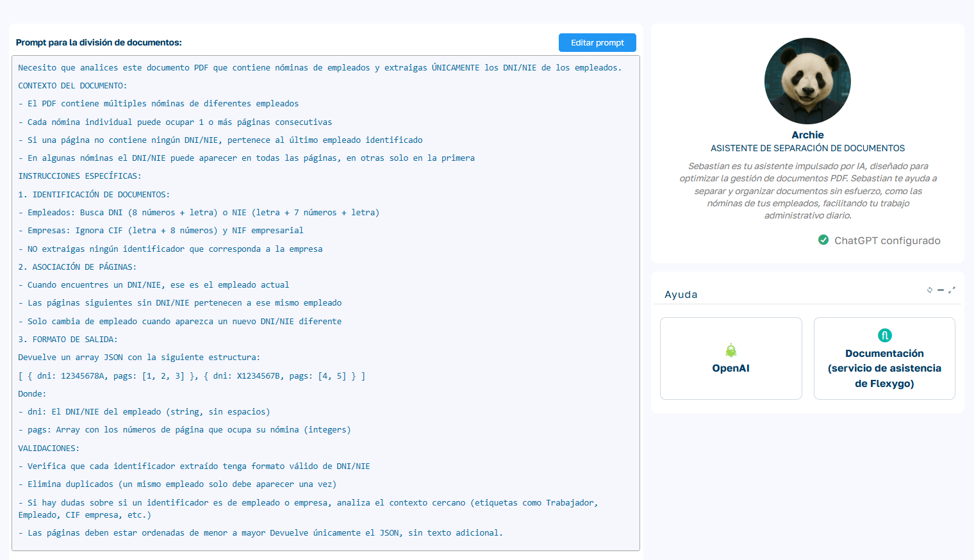Click the 'Verifica que cada identificador extraído' line

[194, 466]
